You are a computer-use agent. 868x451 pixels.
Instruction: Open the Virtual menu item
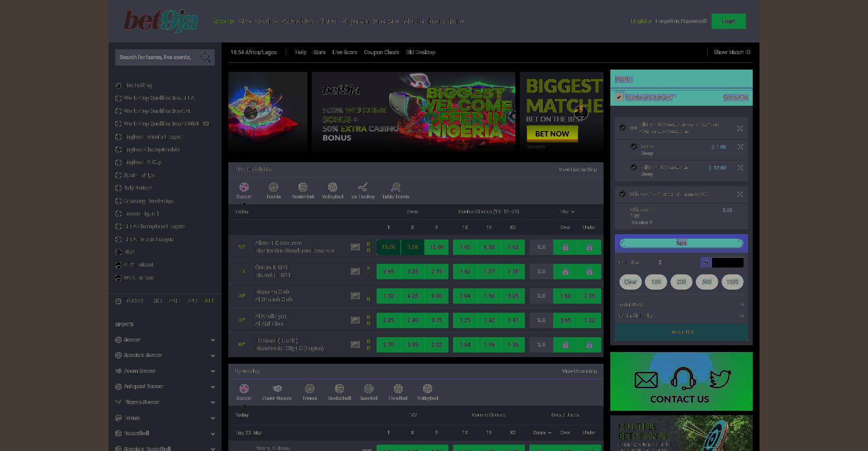click(x=327, y=21)
